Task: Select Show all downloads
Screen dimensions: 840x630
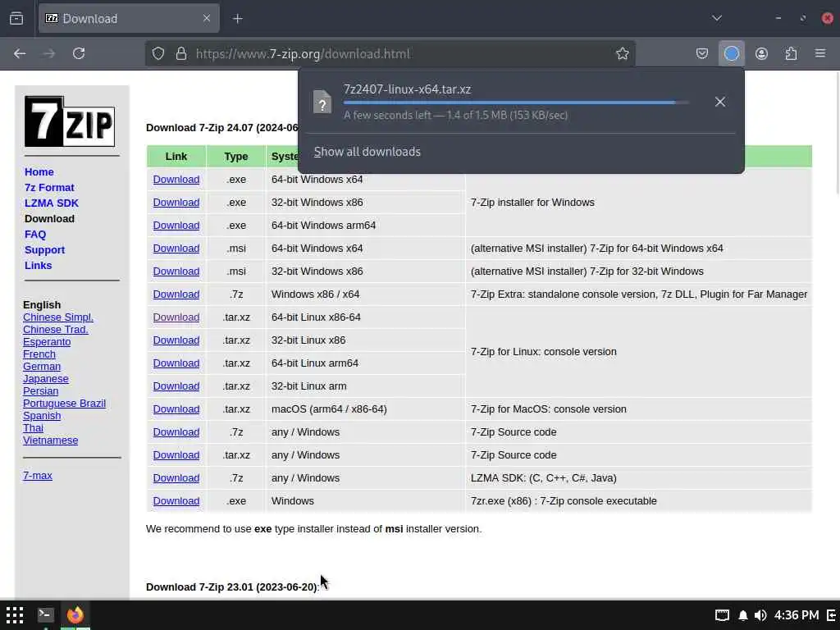Action: click(367, 152)
